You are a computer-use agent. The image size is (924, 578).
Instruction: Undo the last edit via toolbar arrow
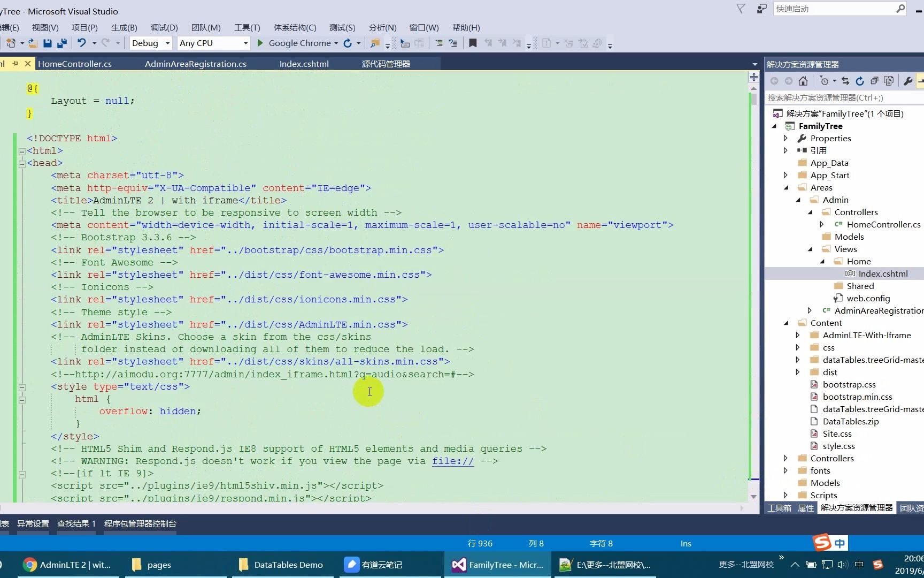coord(81,43)
